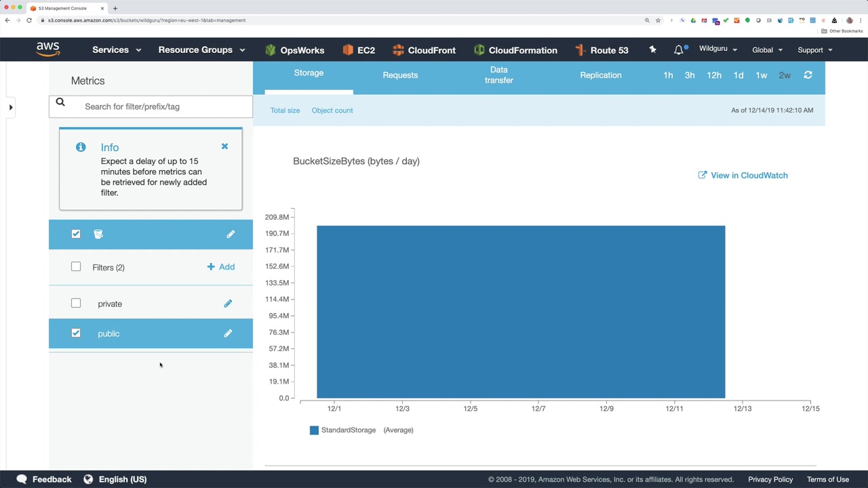Viewport: 868px width, 488px height.
Task: Open View in CloudWatch link
Action: pyautogui.click(x=743, y=176)
